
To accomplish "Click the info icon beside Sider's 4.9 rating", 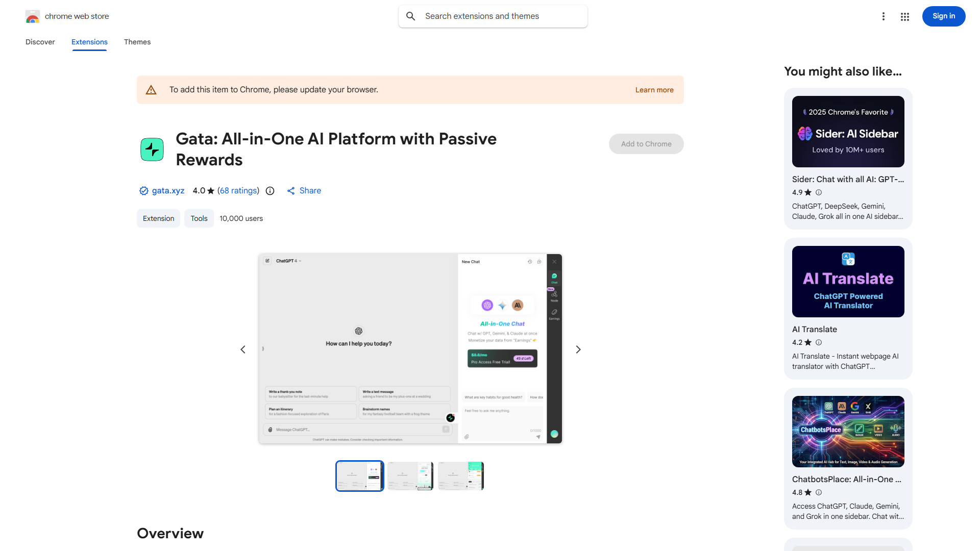I will [x=819, y=192].
